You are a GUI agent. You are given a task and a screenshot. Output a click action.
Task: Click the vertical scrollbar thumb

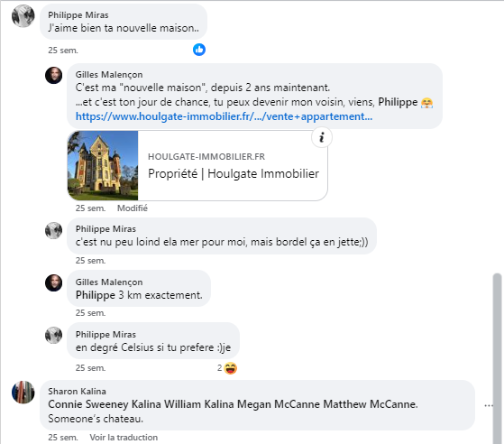click(498, 358)
